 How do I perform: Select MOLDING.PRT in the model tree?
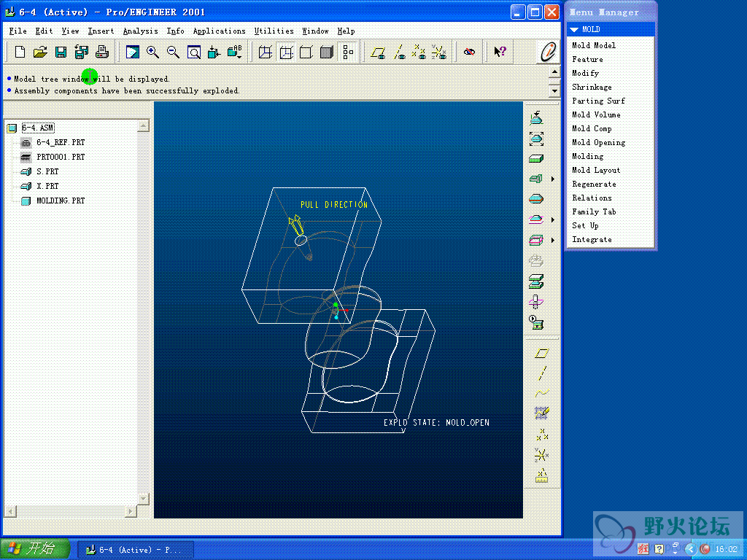61,201
